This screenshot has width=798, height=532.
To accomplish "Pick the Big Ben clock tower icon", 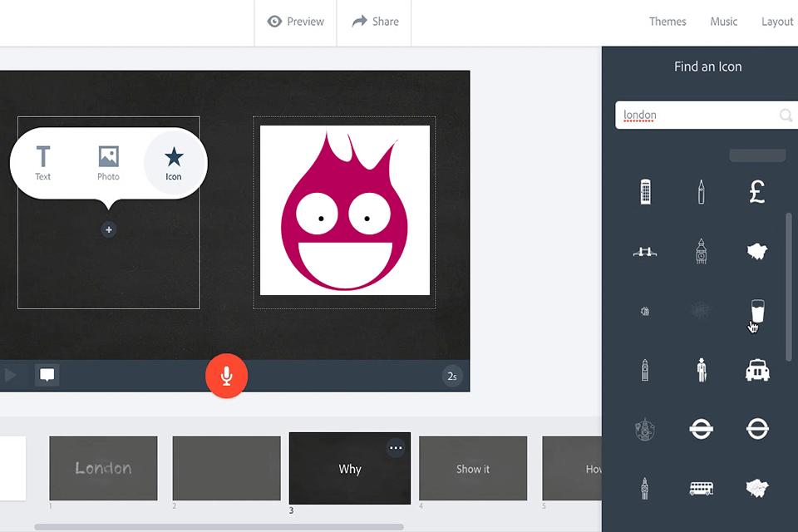I will tap(702, 251).
